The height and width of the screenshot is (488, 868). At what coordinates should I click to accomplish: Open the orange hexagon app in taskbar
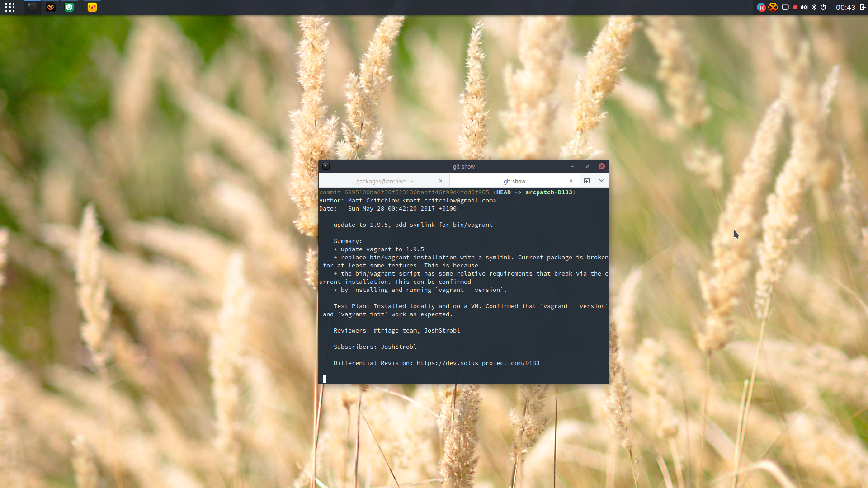[51, 7]
